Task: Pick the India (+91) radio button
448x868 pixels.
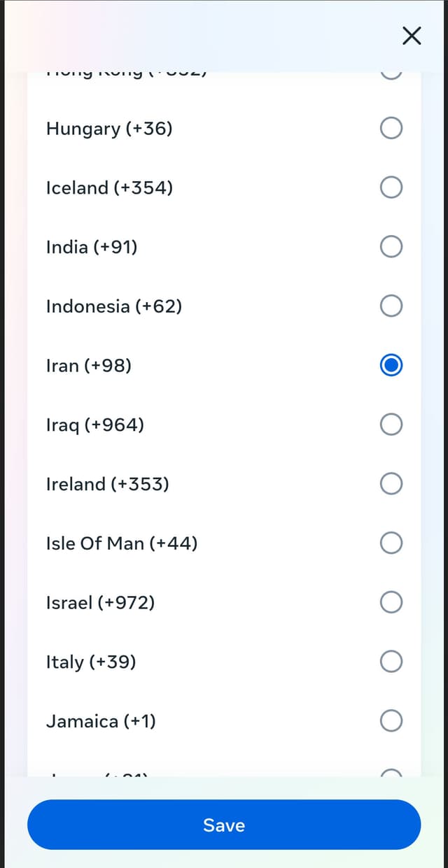Action: [391, 246]
